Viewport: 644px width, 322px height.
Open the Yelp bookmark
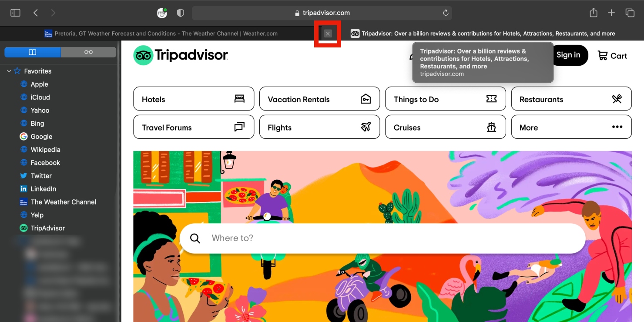click(x=37, y=215)
